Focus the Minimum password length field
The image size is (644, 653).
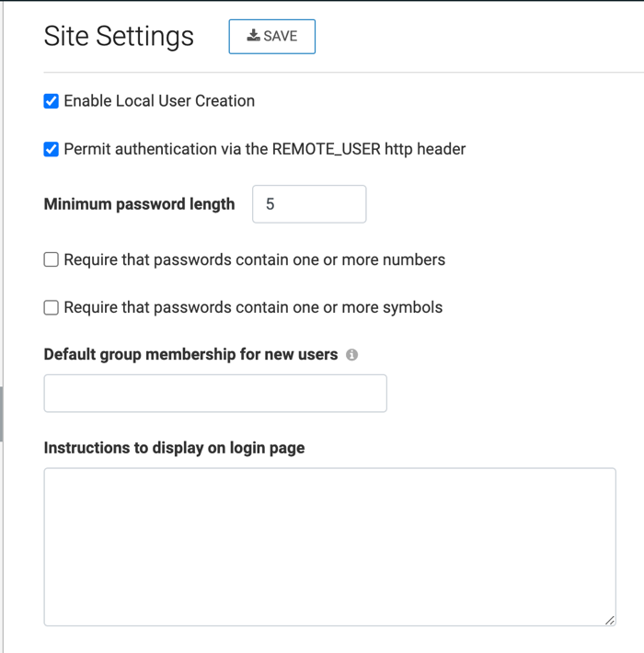pos(309,204)
